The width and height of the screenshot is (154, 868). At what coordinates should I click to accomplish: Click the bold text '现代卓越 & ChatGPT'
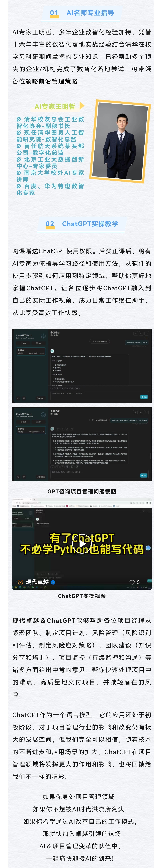pos(44,620)
